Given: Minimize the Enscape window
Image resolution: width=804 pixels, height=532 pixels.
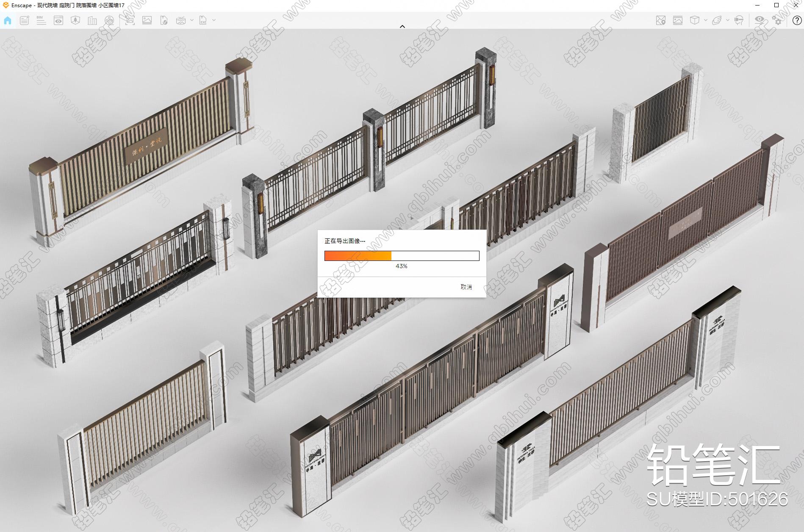Looking at the screenshot, I should (x=757, y=5).
